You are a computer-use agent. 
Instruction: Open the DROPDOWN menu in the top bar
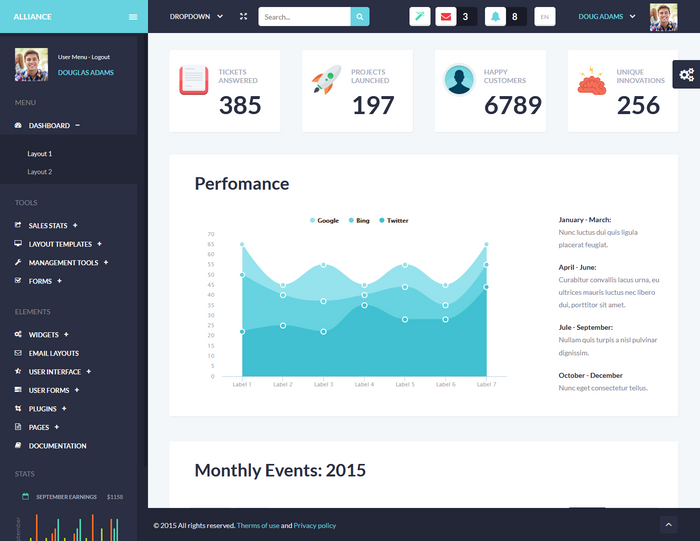[x=196, y=17]
